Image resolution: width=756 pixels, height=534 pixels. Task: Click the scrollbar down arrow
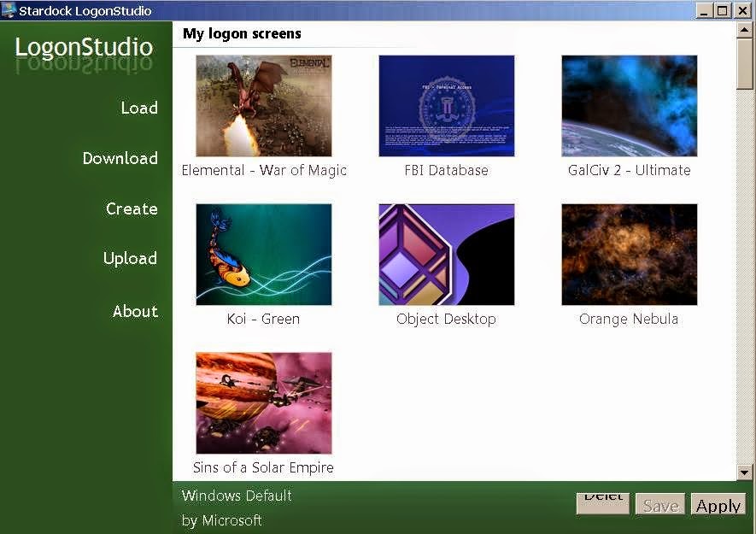tap(744, 472)
